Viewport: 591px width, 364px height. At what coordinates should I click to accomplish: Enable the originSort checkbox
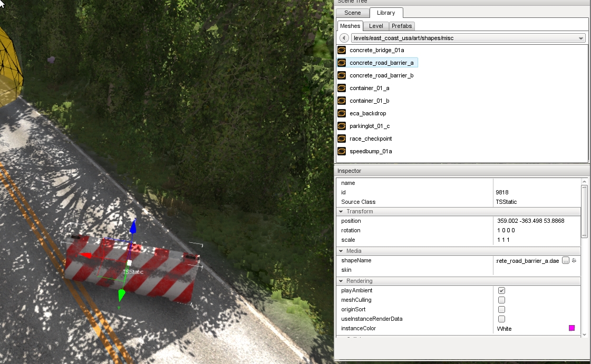point(501,309)
